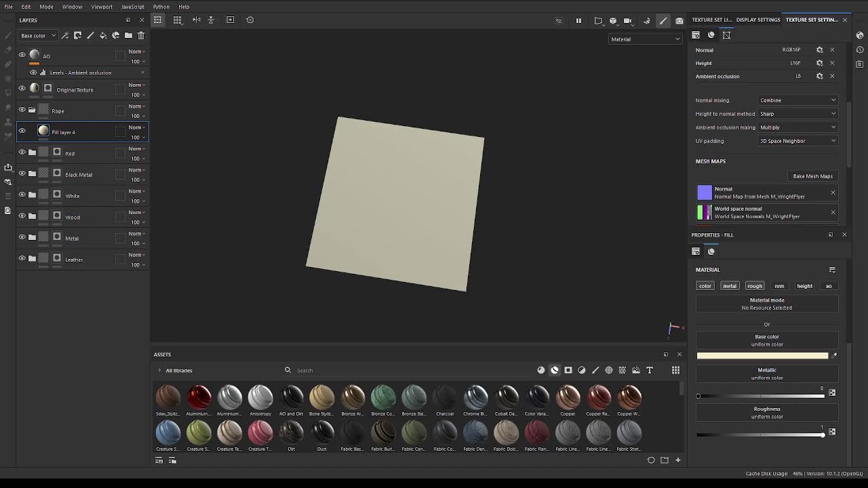Add a mask to the selected layer

(78, 35)
